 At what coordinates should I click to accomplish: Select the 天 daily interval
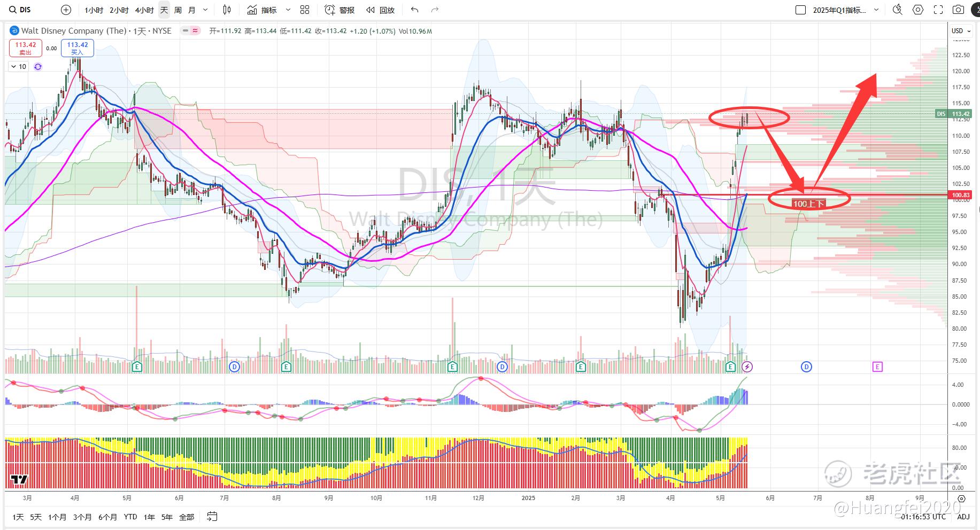pyautogui.click(x=164, y=10)
